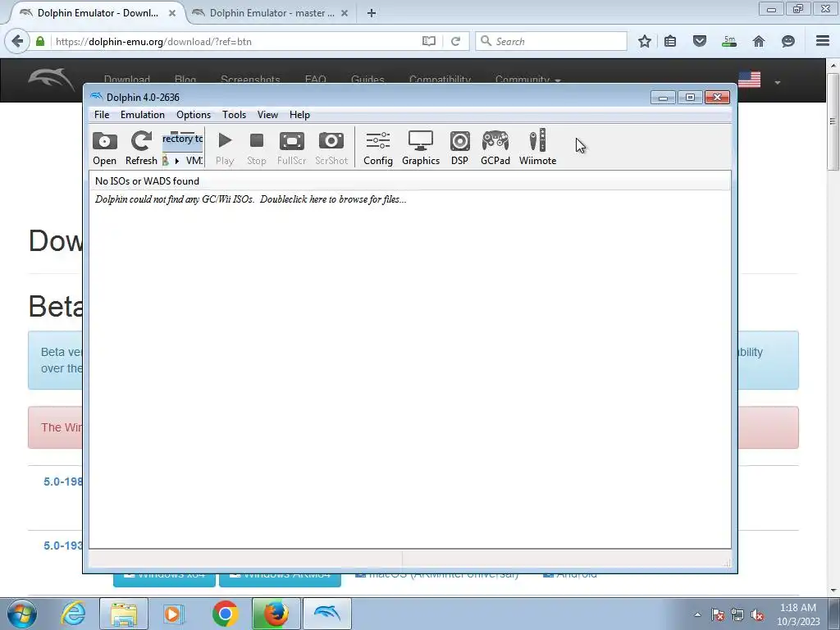Click the Action Center flag tray icon
The width and height of the screenshot is (840, 630).
click(x=717, y=615)
